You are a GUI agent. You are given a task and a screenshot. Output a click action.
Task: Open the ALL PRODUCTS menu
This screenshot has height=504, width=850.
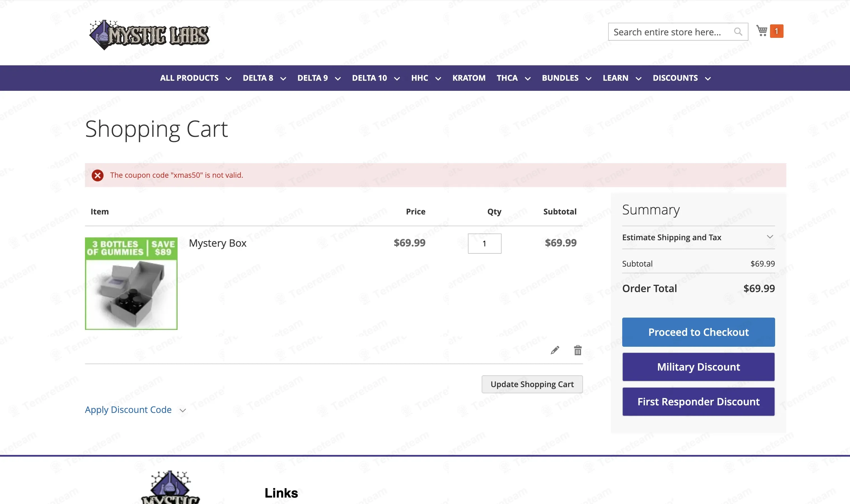pos(189,78)
